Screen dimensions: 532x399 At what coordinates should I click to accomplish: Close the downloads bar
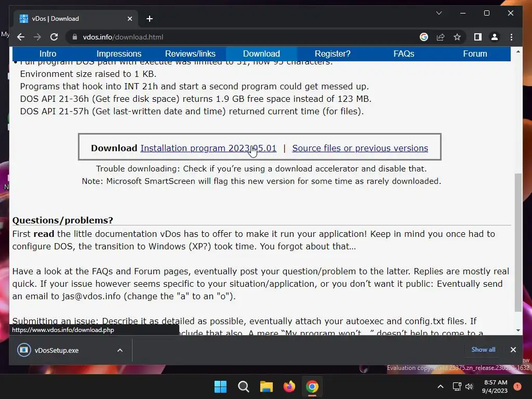[x=513, y=350]
